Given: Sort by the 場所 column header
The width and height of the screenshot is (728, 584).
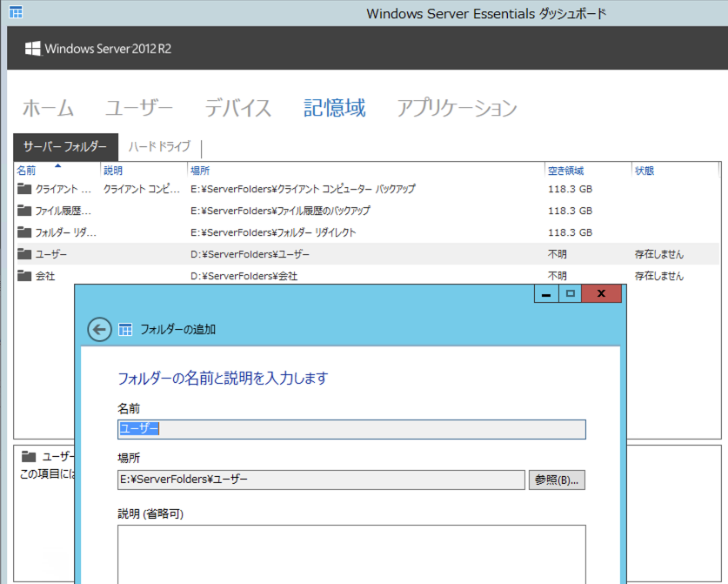Looking at the screenshot, I should click(200, 171).
